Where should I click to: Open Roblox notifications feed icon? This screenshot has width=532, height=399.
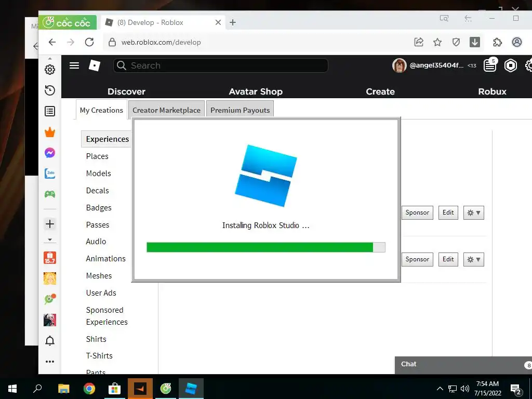[x=490, y=65]
